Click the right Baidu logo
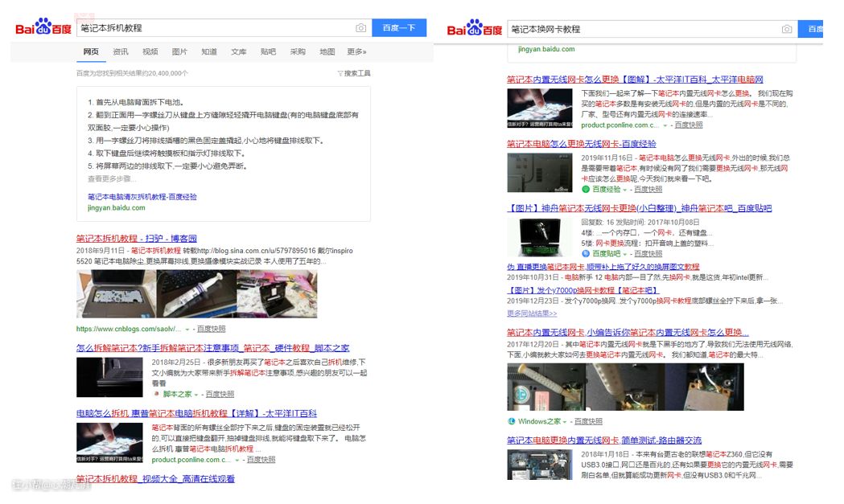Image resolution: width=844 pixels, height=504 pixels. click(x=475, y=29)
